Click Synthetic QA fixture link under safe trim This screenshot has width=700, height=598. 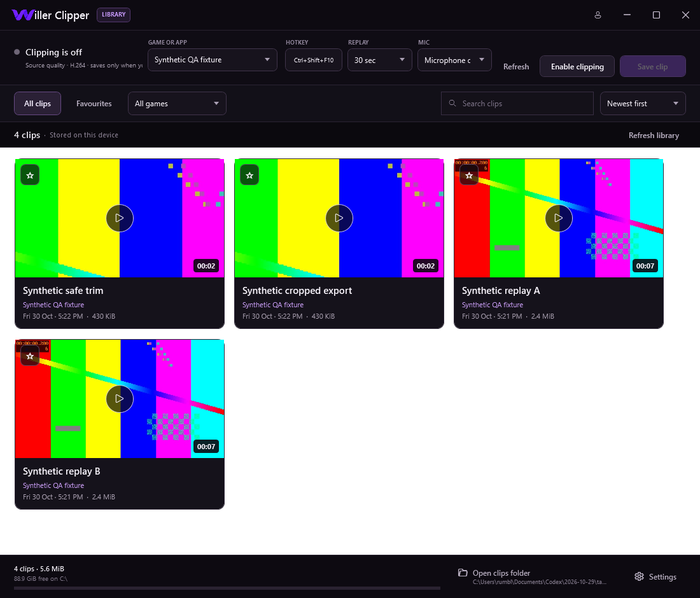point(53,305)
